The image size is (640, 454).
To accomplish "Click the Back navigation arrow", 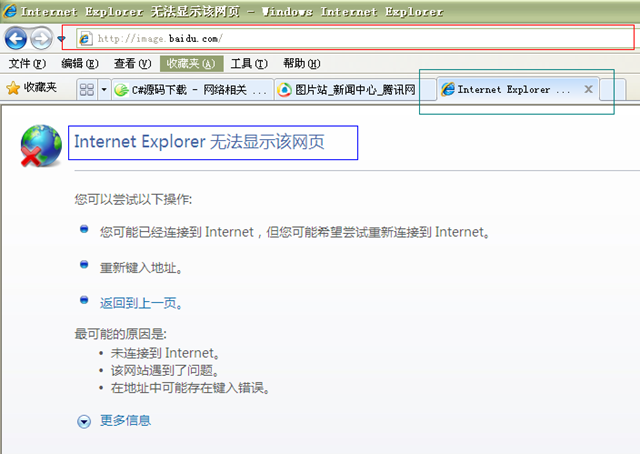I will point(16,39).
